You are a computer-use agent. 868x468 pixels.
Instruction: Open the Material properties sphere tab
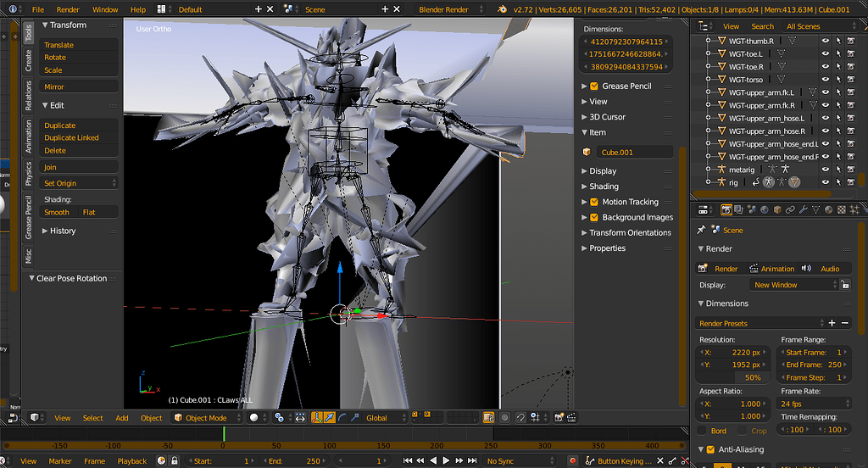coord(829,210)
